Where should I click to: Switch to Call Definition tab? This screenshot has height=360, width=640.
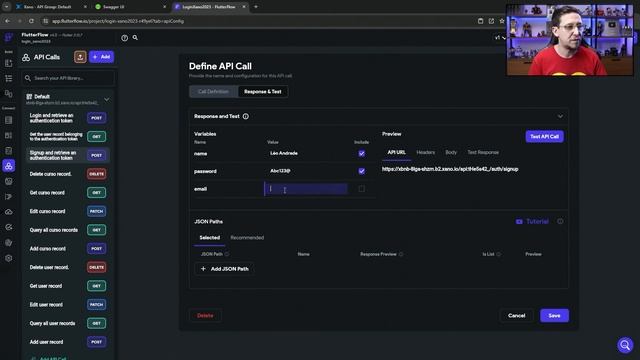pos(213,91)
